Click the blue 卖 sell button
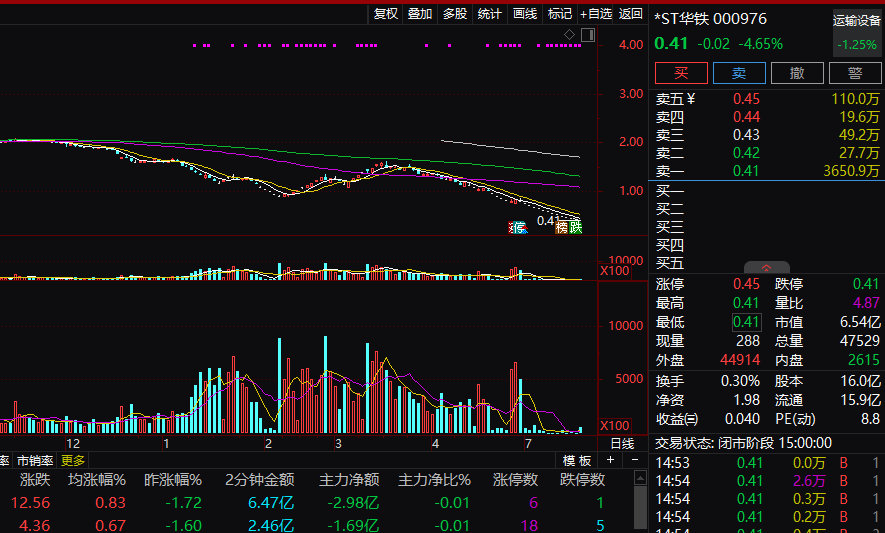 point(739,73)
